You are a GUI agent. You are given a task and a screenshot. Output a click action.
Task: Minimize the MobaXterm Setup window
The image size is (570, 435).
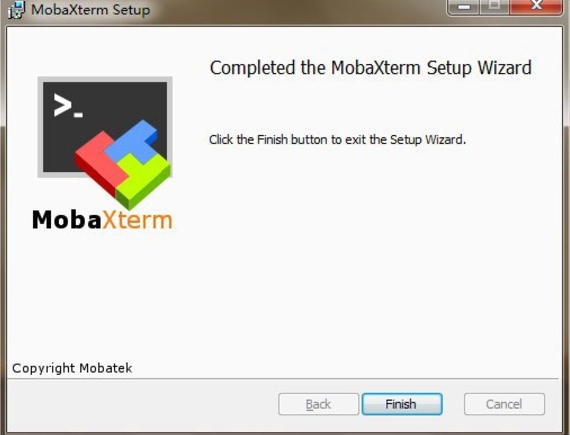(x=463, y=7)
